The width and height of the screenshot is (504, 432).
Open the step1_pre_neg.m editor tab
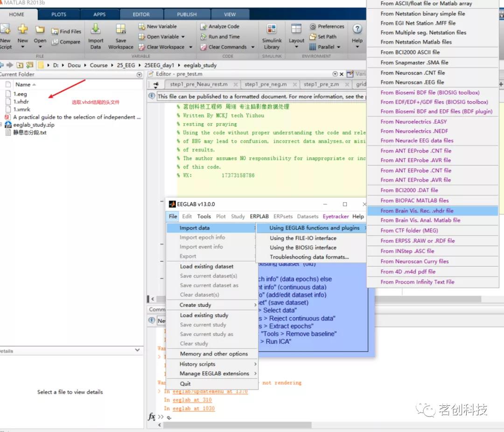(266, 84)
